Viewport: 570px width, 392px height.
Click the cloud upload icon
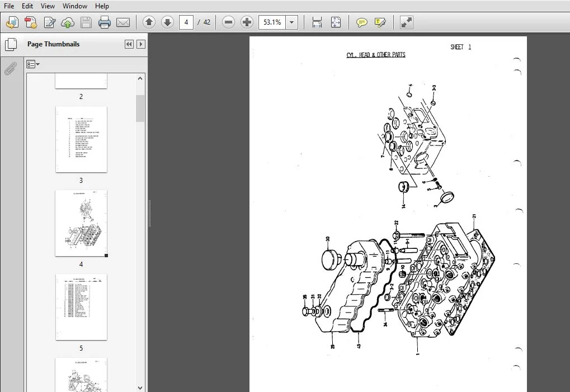(x=68, y=22)
